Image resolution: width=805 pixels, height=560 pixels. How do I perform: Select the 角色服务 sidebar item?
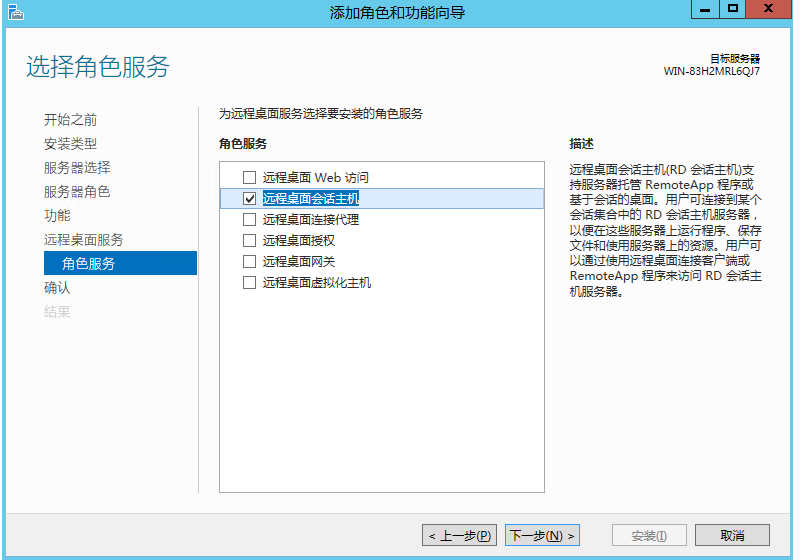(x=88, y=264)
